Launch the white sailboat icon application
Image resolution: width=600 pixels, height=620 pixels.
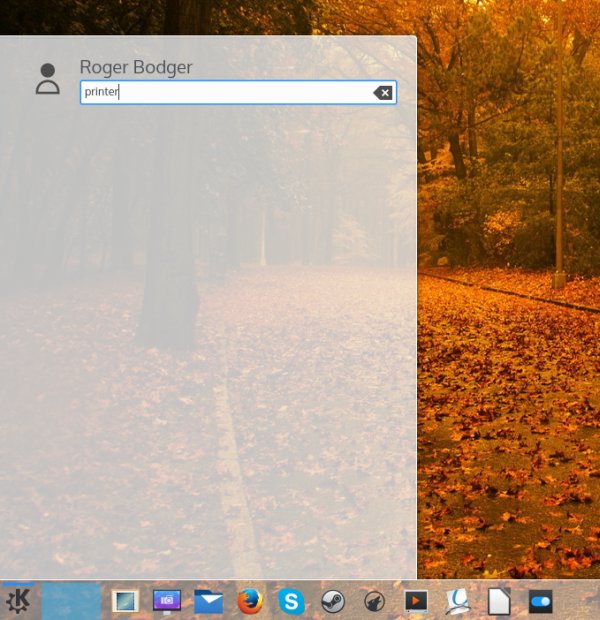tap(457, 601)
